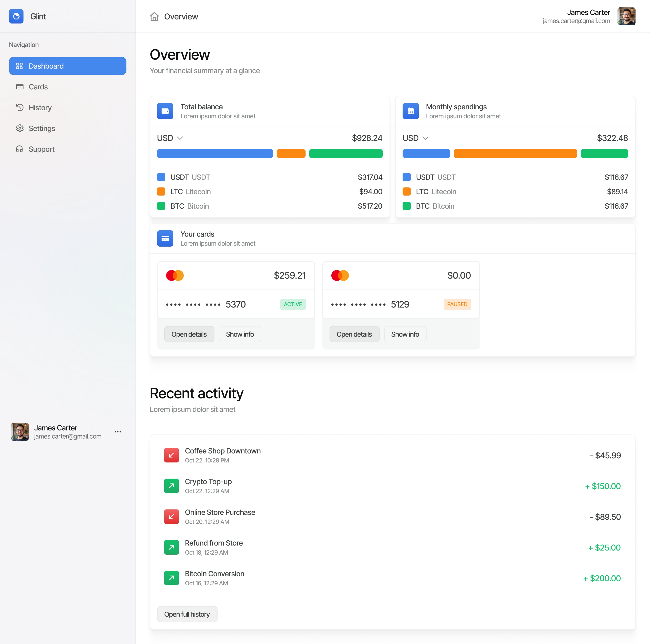The image size is (650, 644).
Task: Open Settings in the navigation
Action: pyautogui.click(x=68, y=129)
